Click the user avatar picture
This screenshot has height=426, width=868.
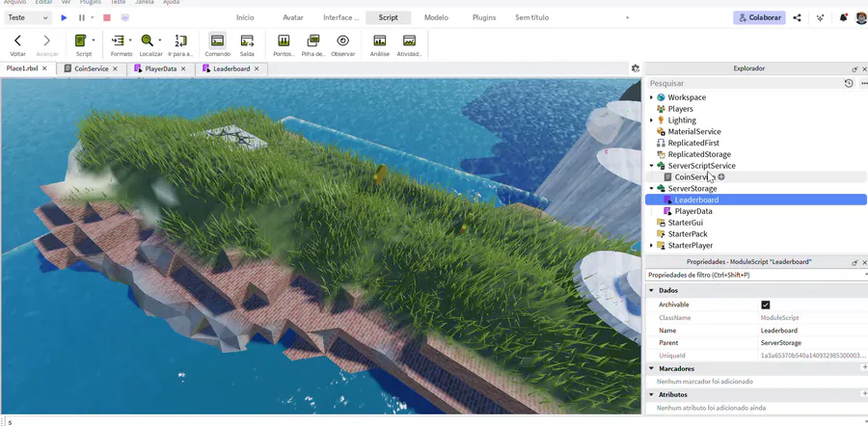861,17
